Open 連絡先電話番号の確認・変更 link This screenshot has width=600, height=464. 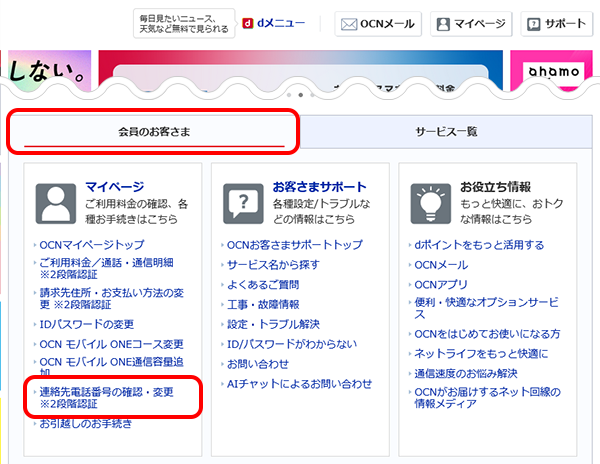(x=106, y=392)
